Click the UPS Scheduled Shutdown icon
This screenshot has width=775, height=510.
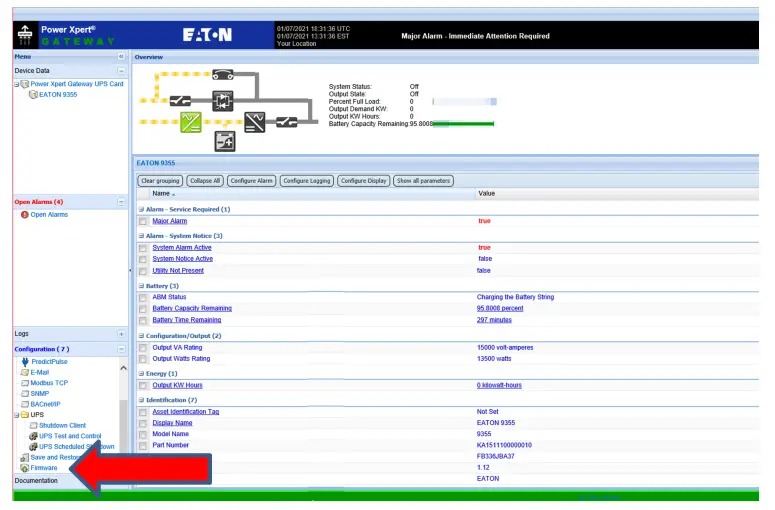[34, 446]
